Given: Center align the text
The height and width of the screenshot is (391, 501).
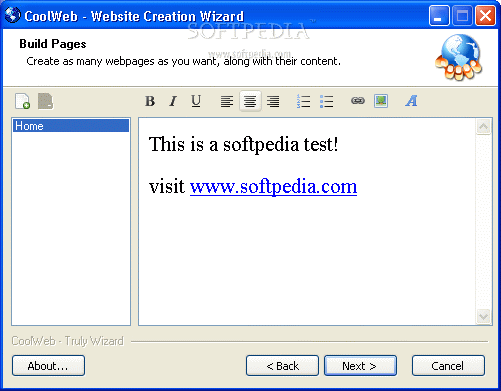Looking at the screenshot, I should (250, 101).
